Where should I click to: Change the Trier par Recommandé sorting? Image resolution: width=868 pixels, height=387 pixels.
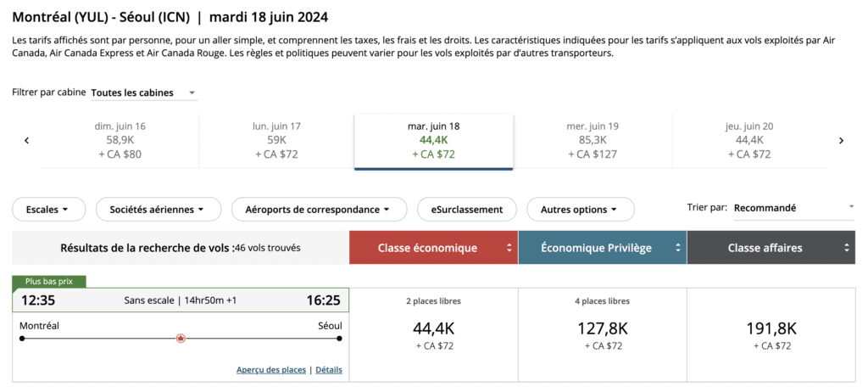coord(793,208)
